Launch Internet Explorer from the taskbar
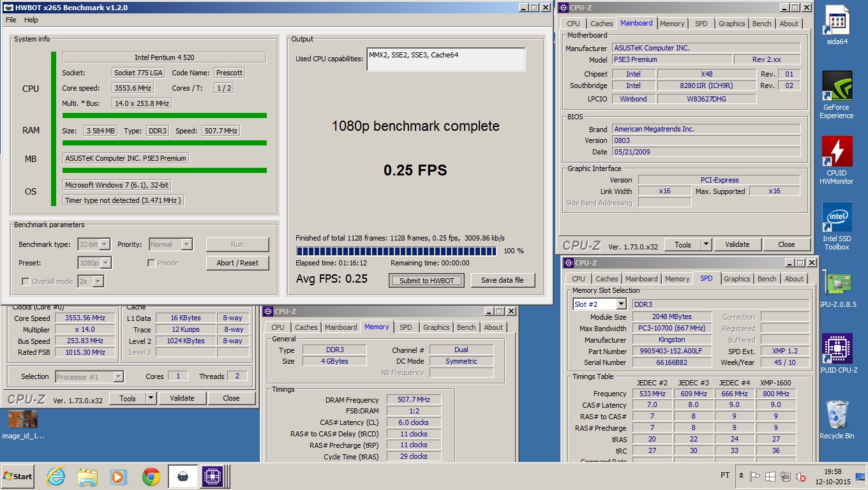Screen dimensions: 868x490 coord(56,476)
